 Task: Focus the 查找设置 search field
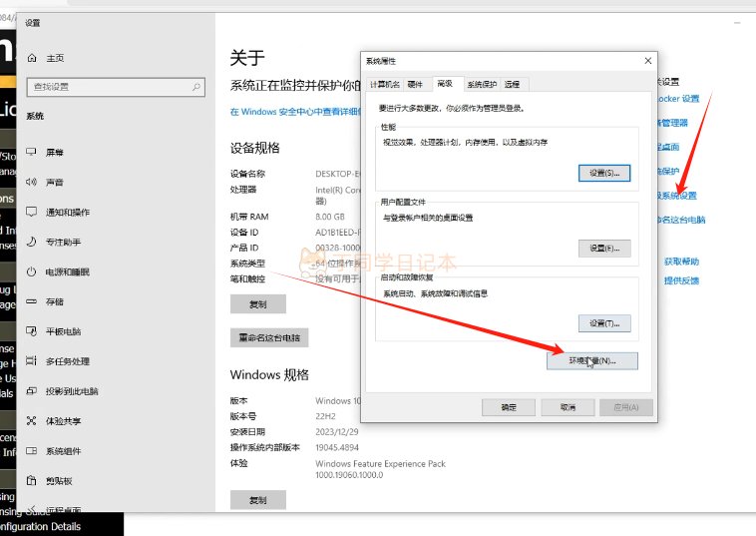[x=116, y=87]
